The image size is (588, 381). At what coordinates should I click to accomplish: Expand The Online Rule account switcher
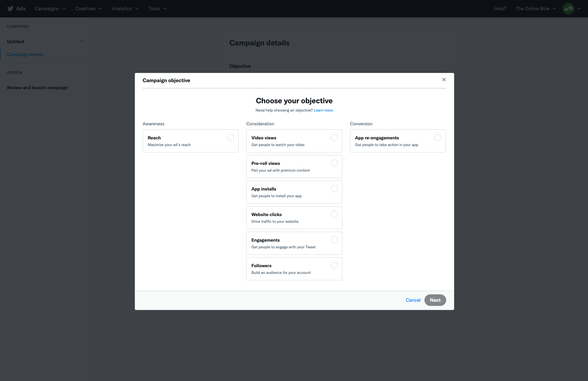point(536,9)
